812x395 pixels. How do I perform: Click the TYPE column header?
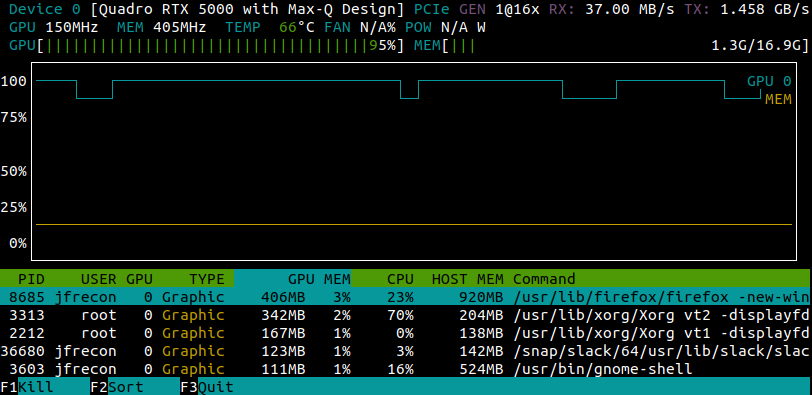tap(207, 279)
